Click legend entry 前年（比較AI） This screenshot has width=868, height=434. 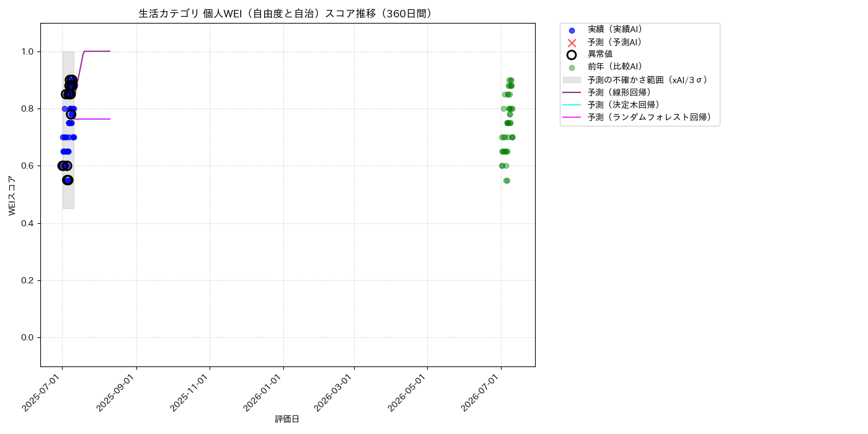tap(615, 67)
